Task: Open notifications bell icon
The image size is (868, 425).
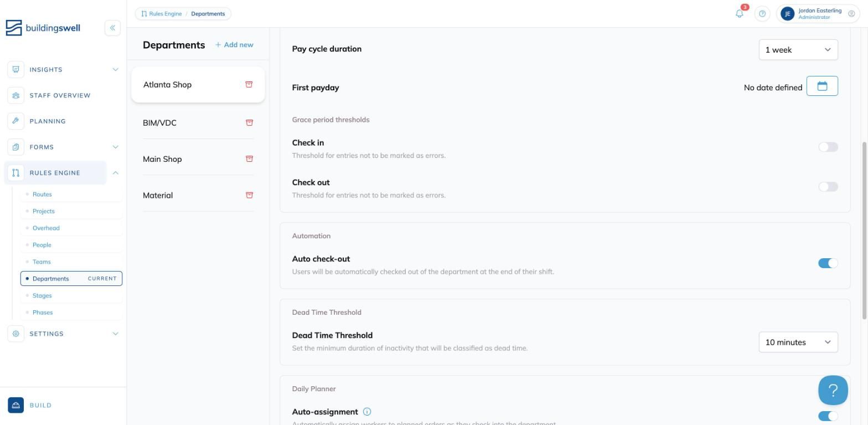Action: [740, 14]
